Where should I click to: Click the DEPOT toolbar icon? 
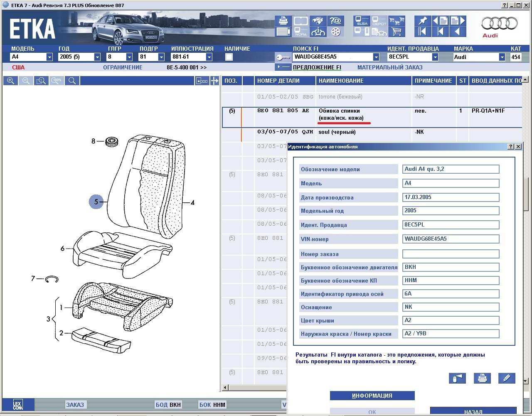(379, 21)
